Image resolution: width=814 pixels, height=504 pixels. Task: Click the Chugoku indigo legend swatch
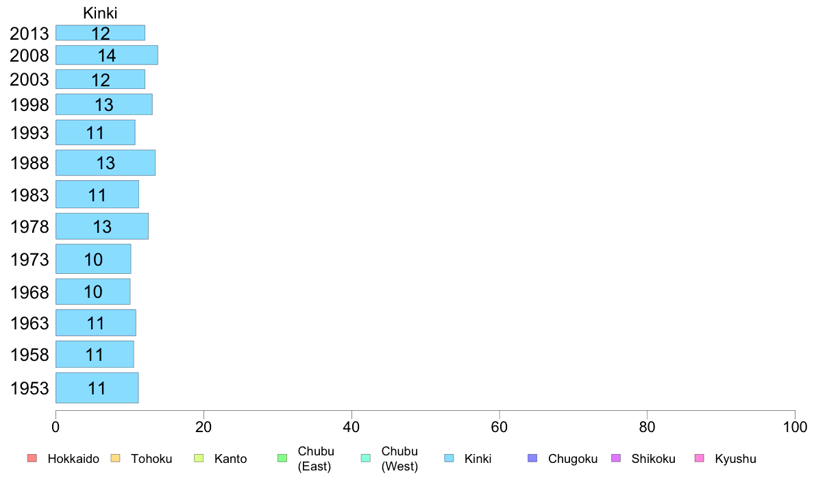(x=532, y=458)
